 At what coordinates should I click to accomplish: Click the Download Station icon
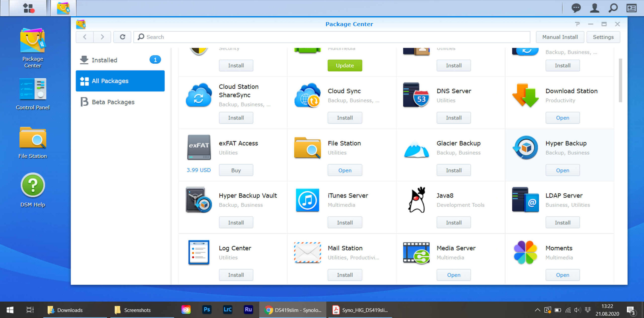(525, 95)
